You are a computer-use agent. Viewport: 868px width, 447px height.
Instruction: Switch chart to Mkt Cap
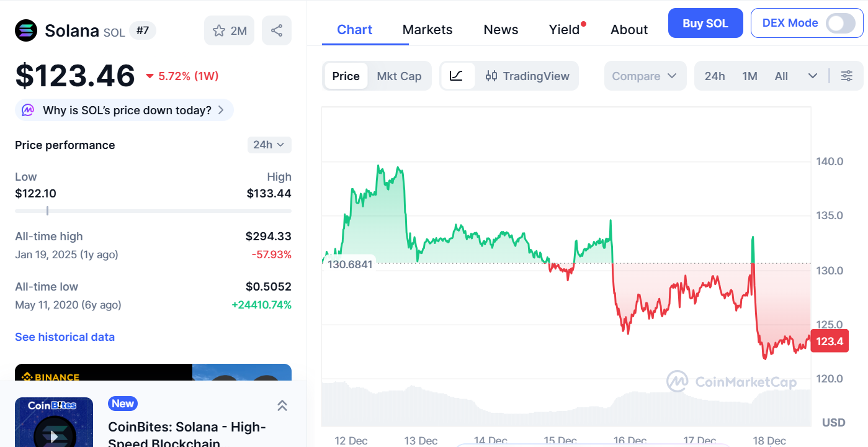tap(399, 76)
